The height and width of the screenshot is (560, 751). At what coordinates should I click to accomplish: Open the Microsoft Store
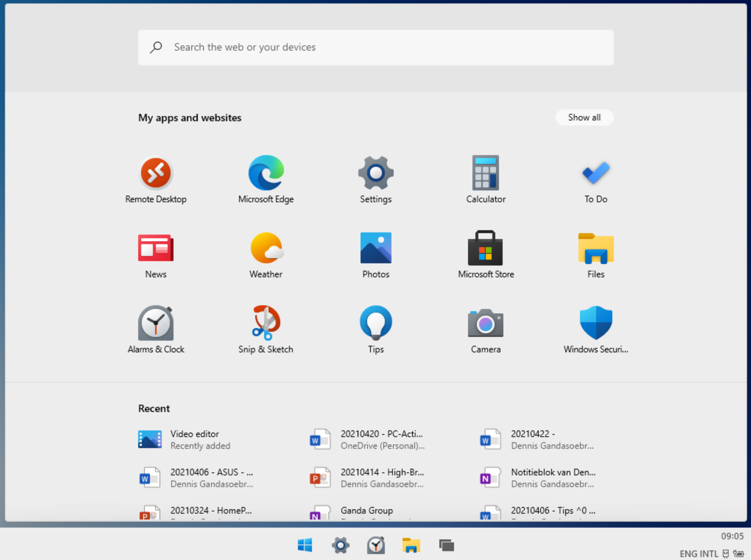[x=486, y=255]
